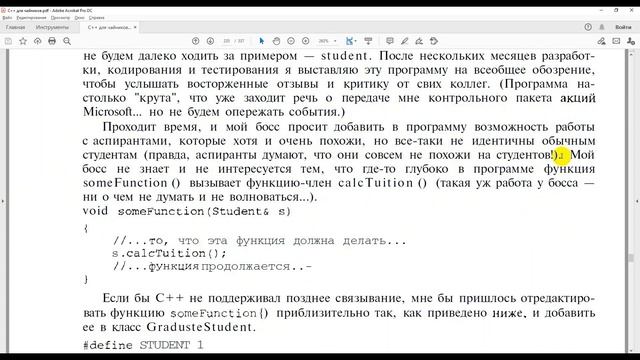Open the Просмотр menu

click(60, 18)
